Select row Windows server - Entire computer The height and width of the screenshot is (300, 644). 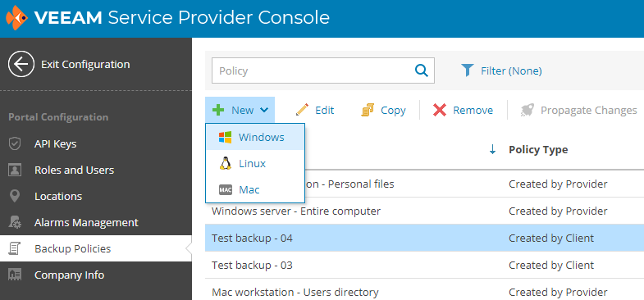point(424,211)
